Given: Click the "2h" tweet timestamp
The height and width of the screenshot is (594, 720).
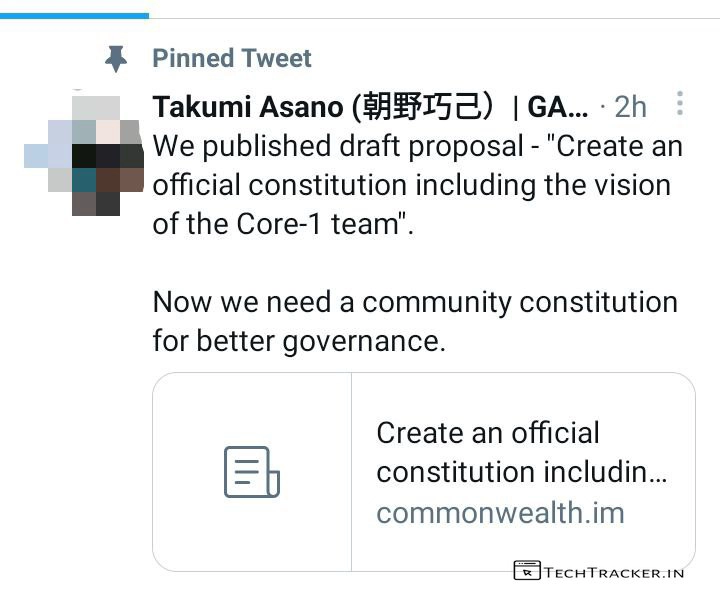Looking at the screenshot, I should 630,106.
